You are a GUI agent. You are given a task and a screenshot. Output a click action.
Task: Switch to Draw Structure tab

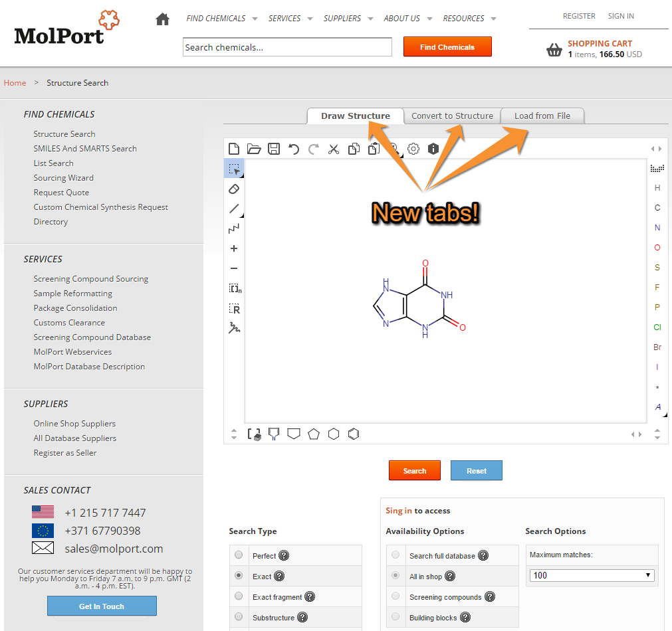coord(356,116)
